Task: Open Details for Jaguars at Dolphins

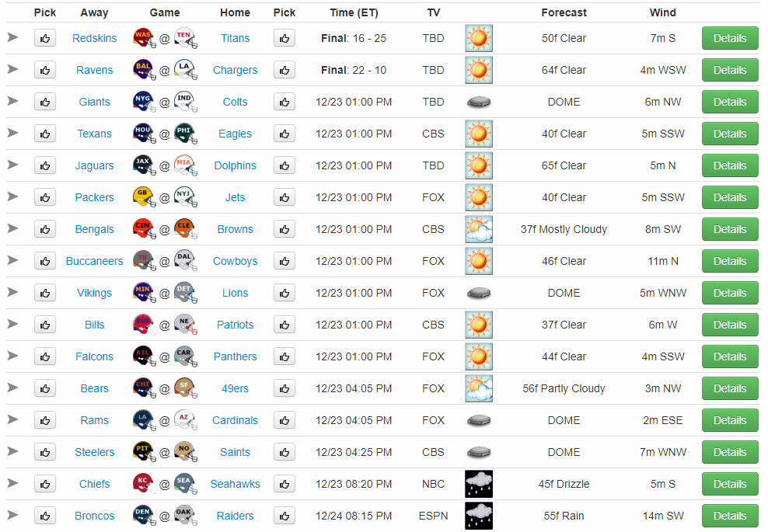Action: tap(729, 165)
